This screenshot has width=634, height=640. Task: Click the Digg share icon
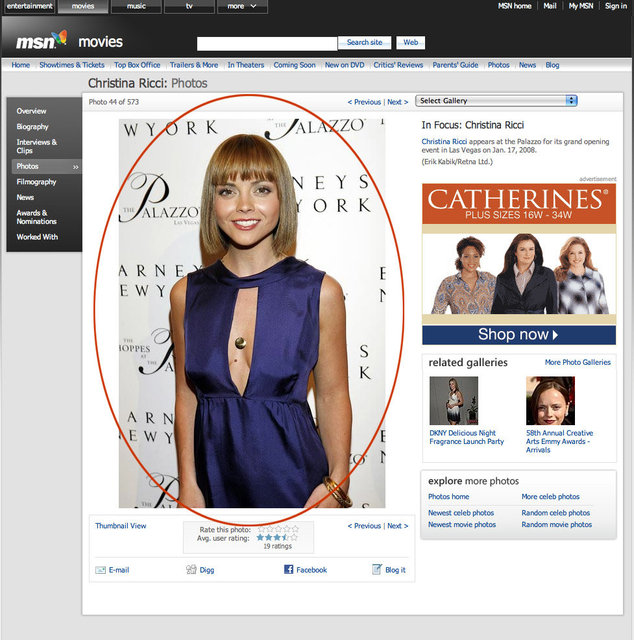[x=191, y=570]
